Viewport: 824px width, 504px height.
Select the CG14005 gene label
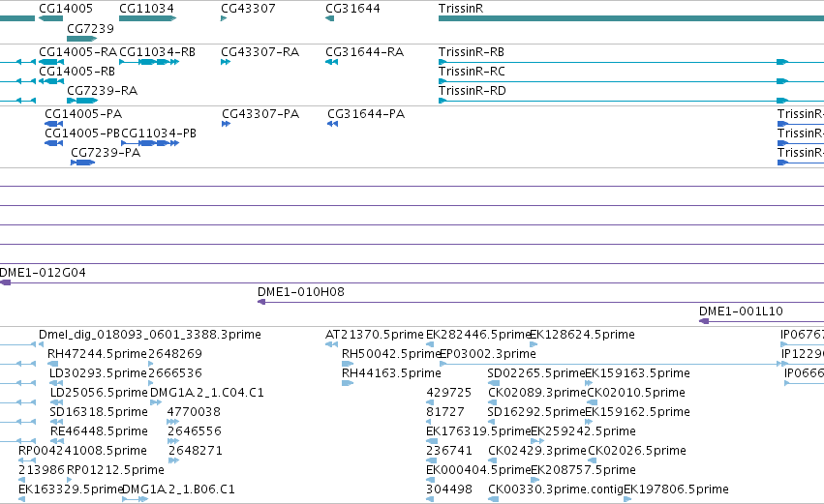[x=66, y=9]
